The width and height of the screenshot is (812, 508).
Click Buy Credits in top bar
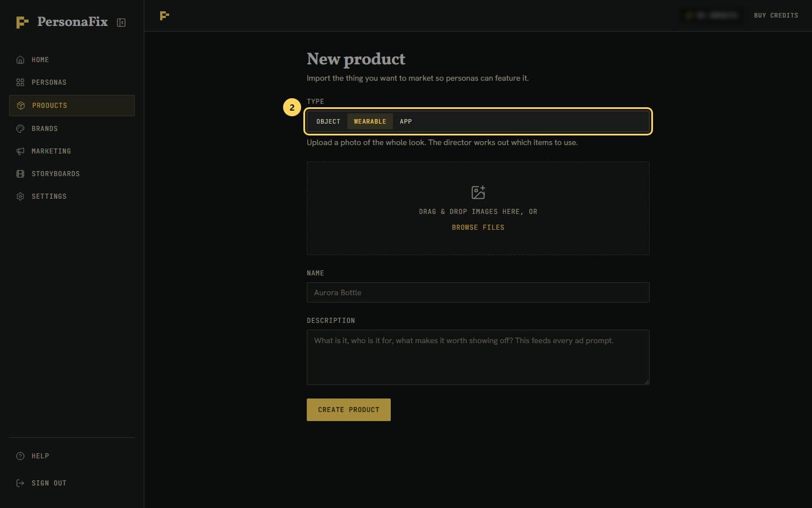click(x=776, y=15)
